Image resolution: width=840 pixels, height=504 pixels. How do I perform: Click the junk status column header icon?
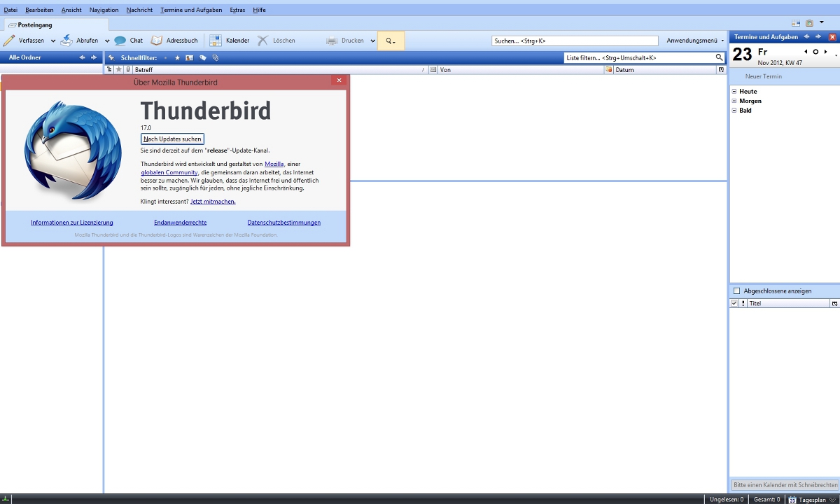click(x=609, y=70)
